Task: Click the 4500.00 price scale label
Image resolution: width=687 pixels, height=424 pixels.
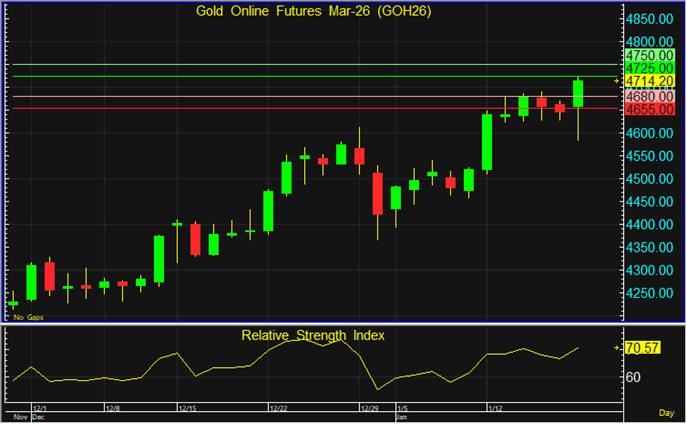Action: [650, 179]
